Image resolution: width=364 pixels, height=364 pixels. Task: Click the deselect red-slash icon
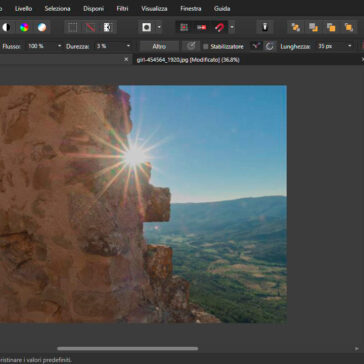click(x=90, y=27)
